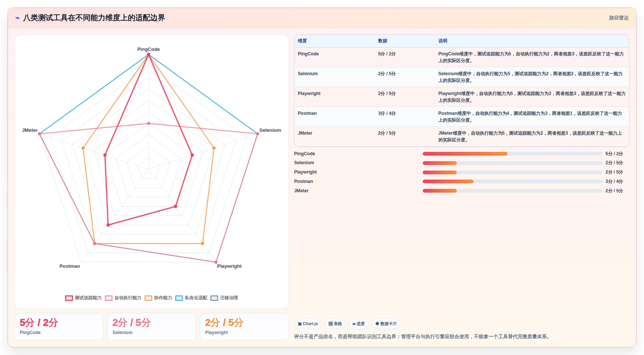Click the Selenium progress bar

512,163
